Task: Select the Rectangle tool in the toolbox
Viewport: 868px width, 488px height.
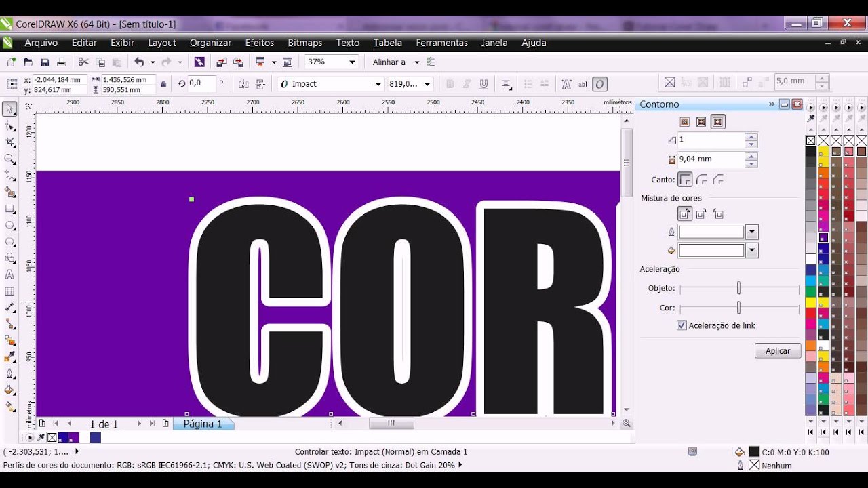Action: pyautogui.click(x=10, y=209)
